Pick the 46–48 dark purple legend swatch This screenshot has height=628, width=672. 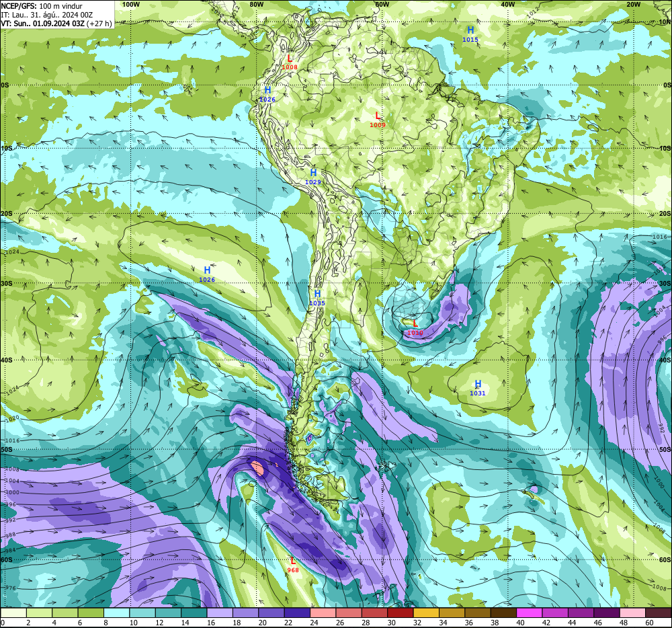coord(607,613)
